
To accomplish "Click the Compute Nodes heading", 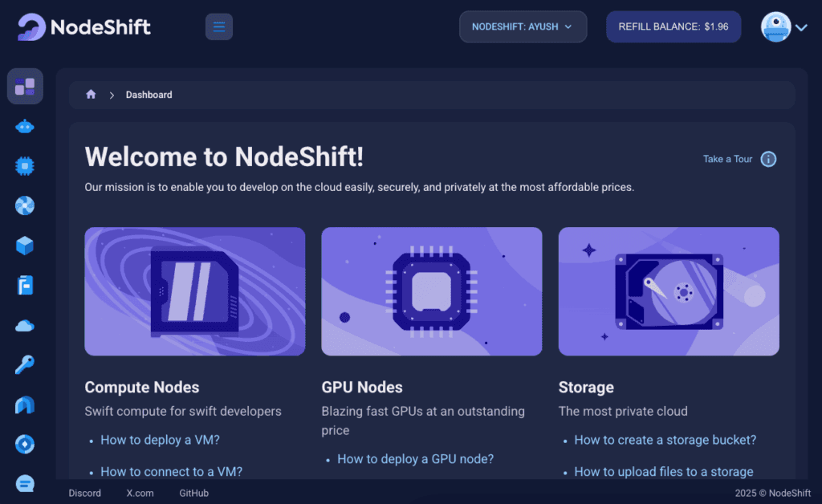I will (142, 387).
